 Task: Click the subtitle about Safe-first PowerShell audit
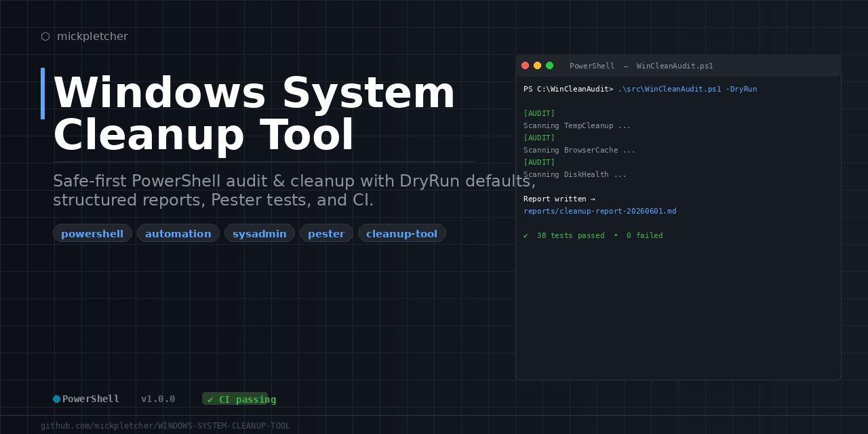294,191
